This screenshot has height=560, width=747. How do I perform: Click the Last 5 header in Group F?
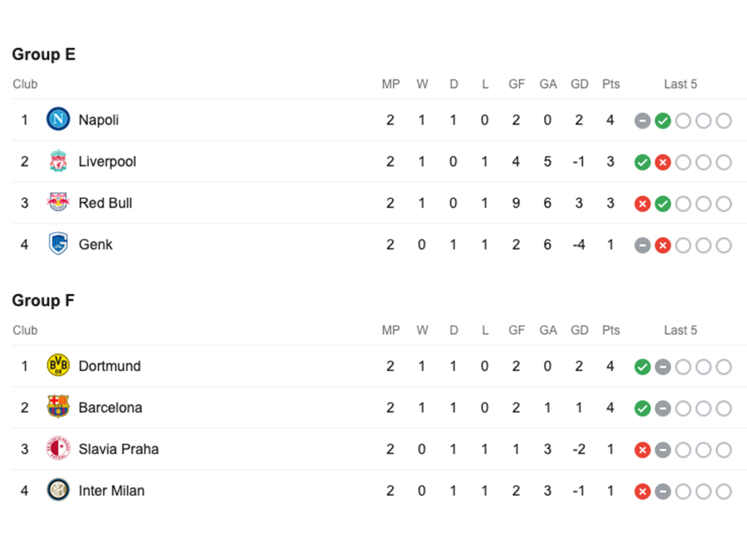(x=681, y=330)
